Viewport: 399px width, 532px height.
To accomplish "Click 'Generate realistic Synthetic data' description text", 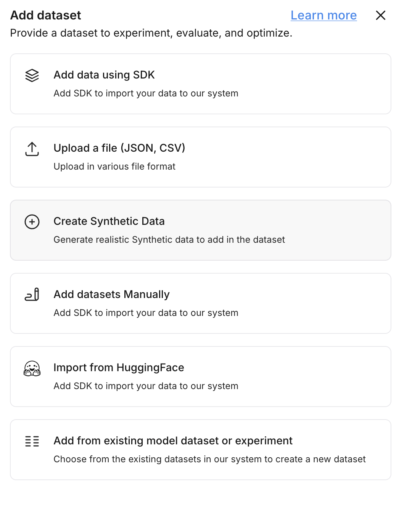I will point(169,240).
